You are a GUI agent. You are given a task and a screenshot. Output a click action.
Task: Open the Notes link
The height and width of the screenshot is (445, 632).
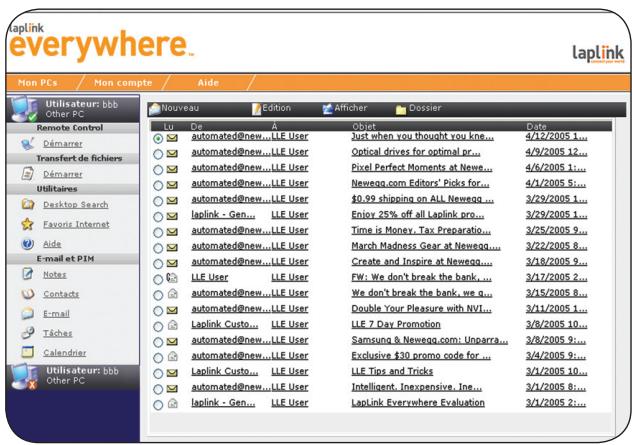(x=54, y=274)
